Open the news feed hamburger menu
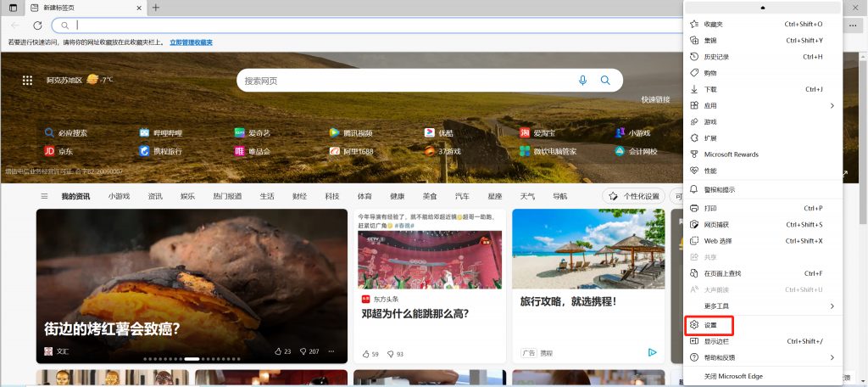Viewport: 868px width, 387px height. click(44, 196)
